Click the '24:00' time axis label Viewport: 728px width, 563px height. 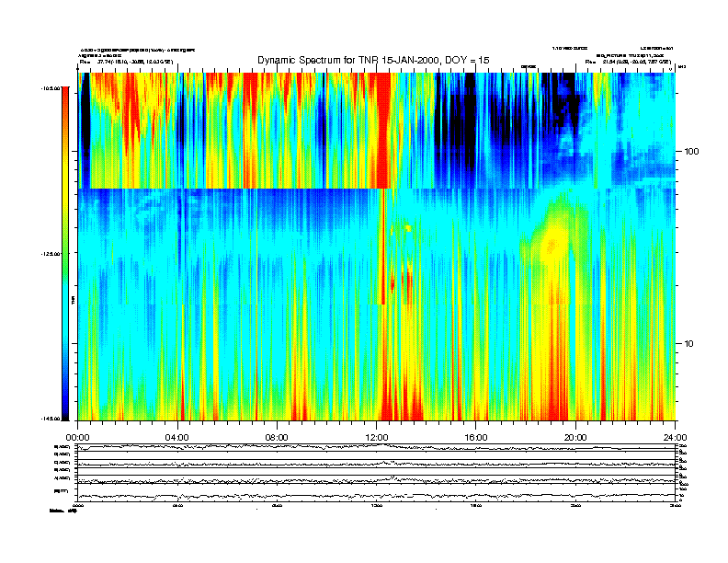(675, 438)
